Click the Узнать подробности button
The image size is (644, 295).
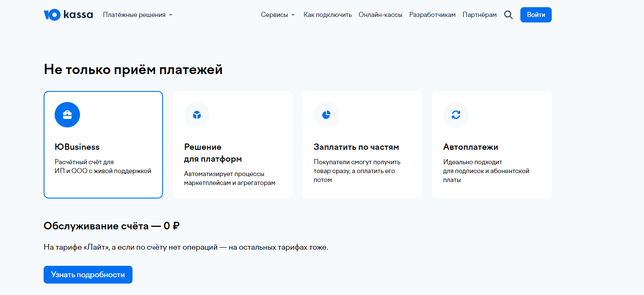[x=88, y=275]
